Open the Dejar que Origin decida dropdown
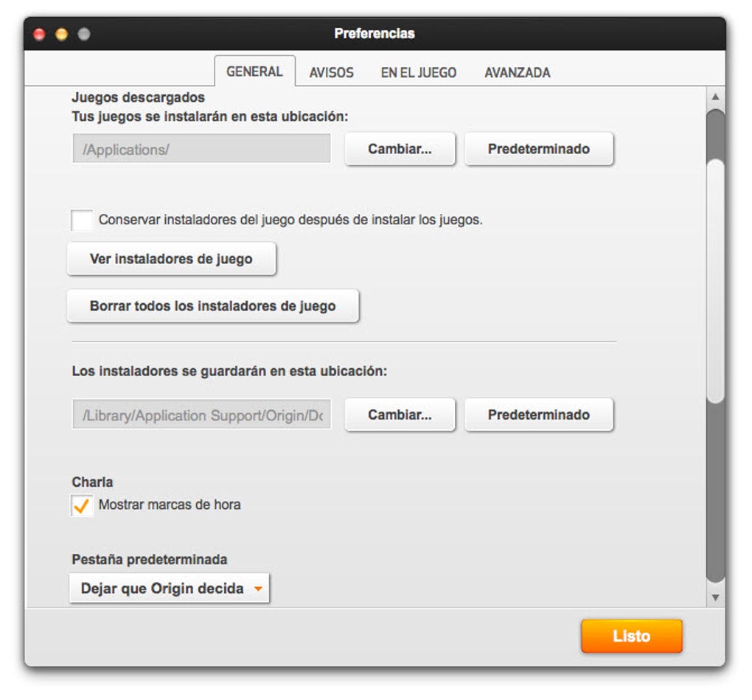Viewport: 752px width, 700px height. [169, 588]
